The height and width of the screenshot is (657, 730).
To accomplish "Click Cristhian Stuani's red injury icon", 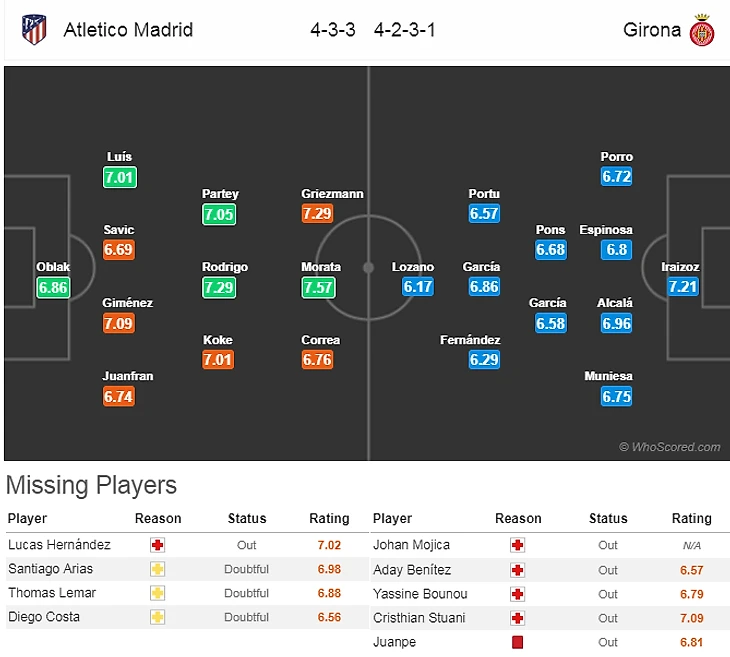I will [517, 618].
